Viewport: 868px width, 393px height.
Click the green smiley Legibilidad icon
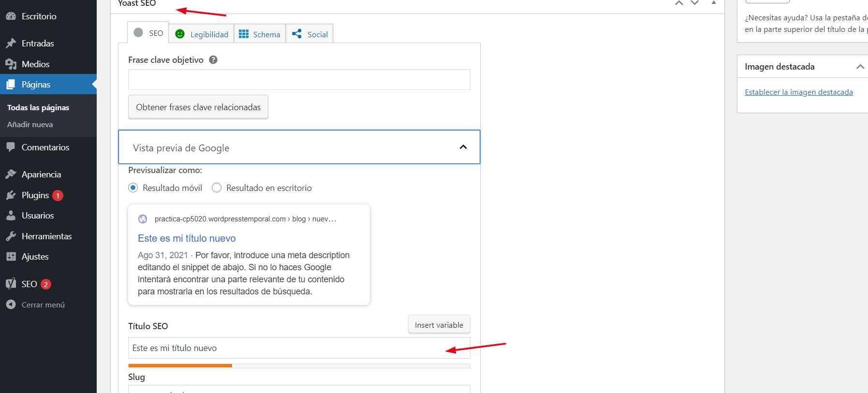coord(180,34)
